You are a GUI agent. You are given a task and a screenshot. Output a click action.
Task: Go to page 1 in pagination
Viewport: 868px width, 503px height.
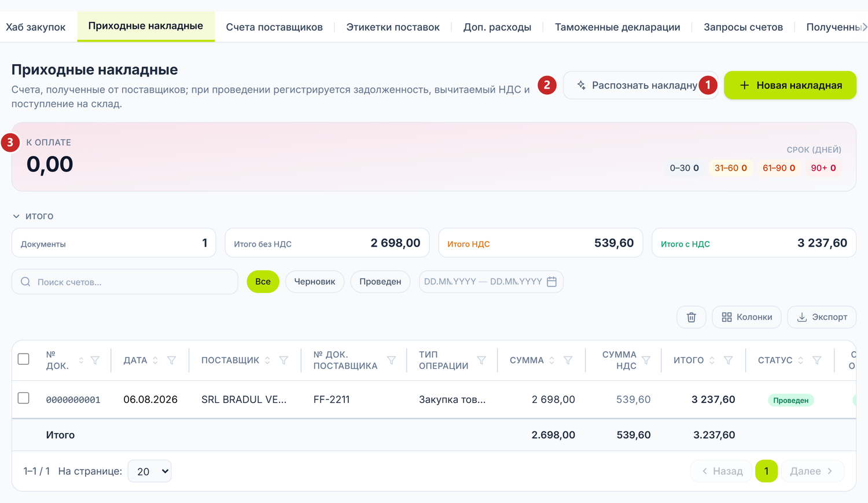(x=766, y=471)
